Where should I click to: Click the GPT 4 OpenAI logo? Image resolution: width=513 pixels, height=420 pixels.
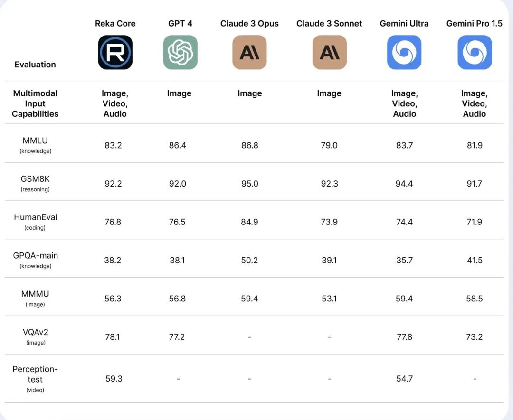tap(180, 52)
